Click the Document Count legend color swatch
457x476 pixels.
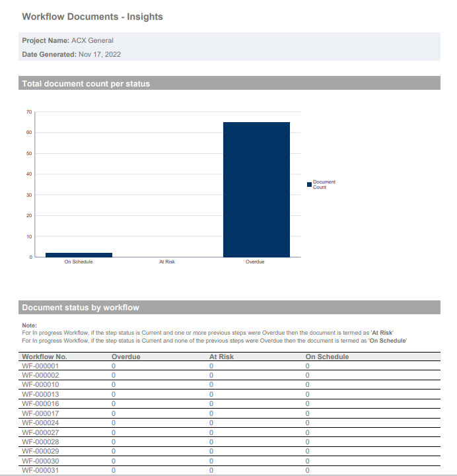[309, 185]
